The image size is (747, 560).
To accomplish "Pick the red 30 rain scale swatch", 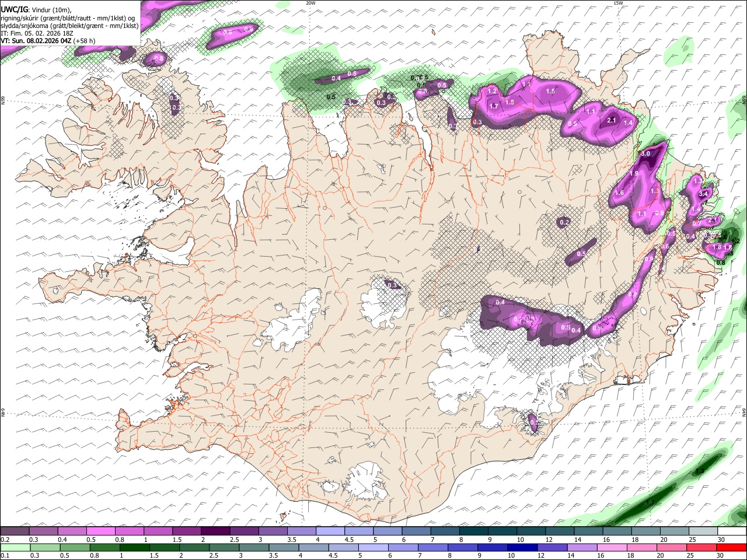I will [x=731, y=547].
